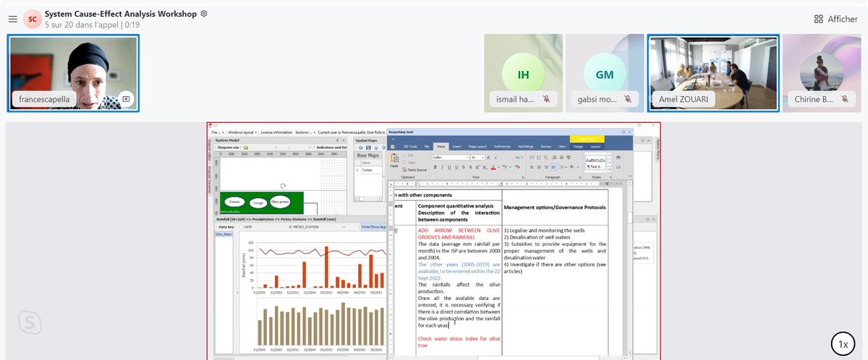
Task: Open meeting settings gear beside workshop title
Action: click(x=204, y=13)
